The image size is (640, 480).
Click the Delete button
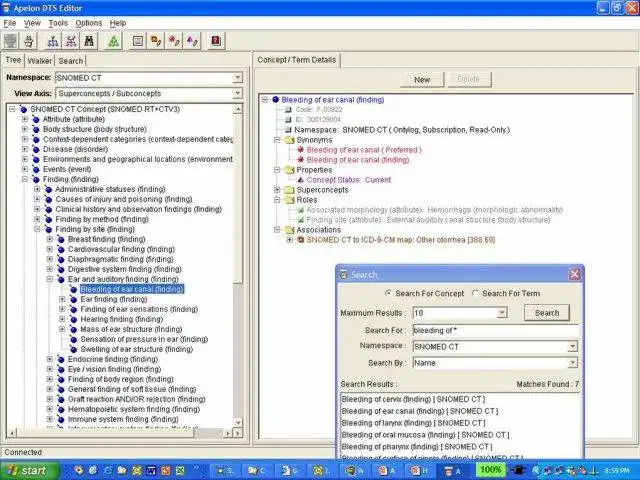468,80
